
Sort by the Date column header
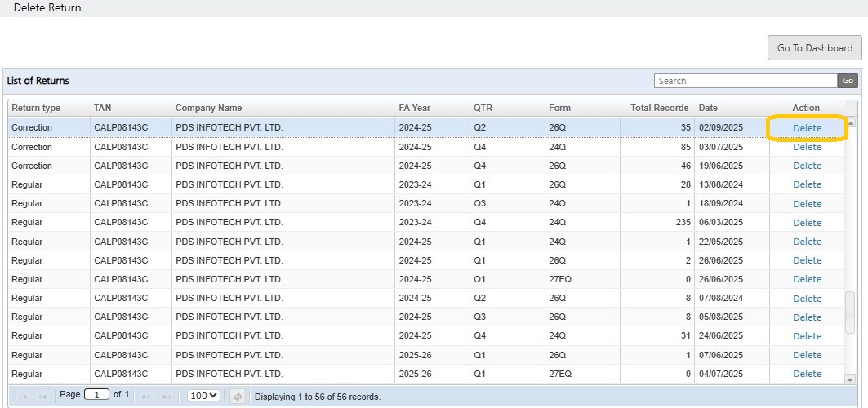707,108
